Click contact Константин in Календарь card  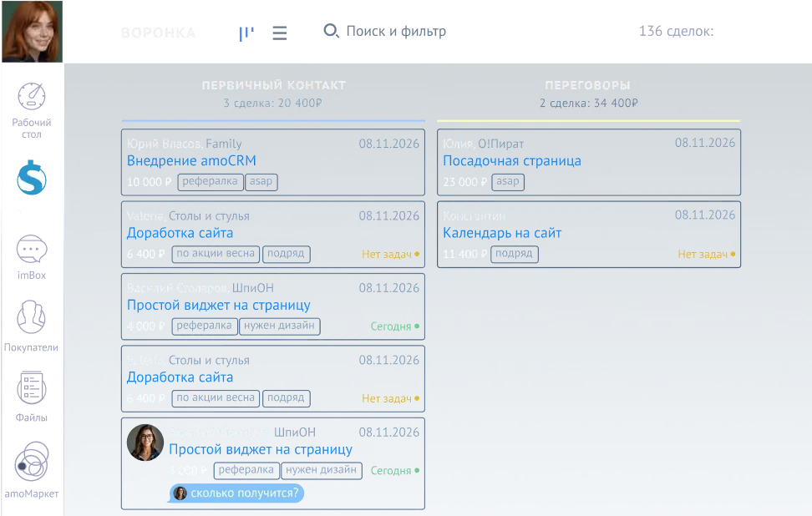(x=475, y=215)
